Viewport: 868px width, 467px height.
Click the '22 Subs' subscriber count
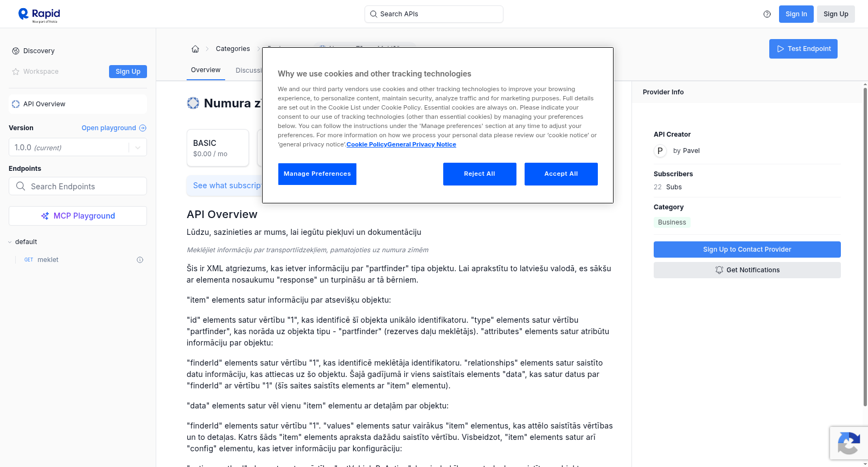(x=668, y=187)
